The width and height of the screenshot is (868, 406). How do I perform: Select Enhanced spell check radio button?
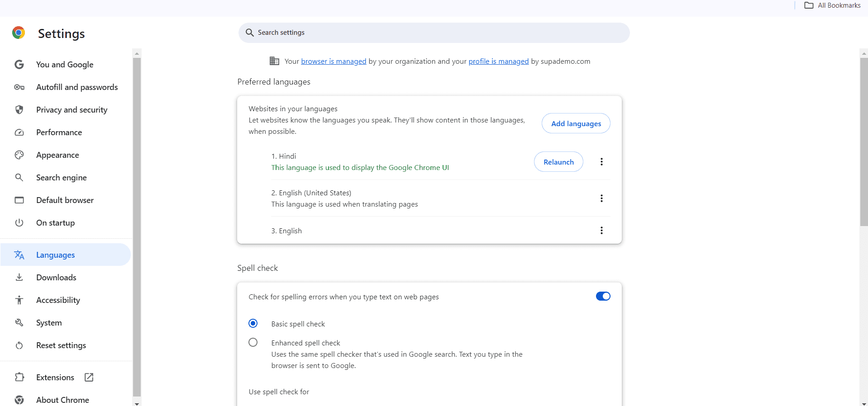coord(253,342)
